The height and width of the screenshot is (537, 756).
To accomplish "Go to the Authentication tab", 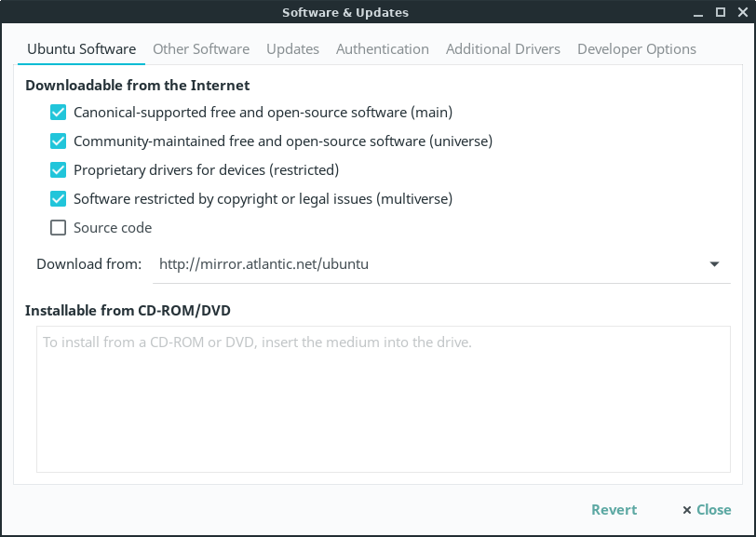I will point(383,49).
